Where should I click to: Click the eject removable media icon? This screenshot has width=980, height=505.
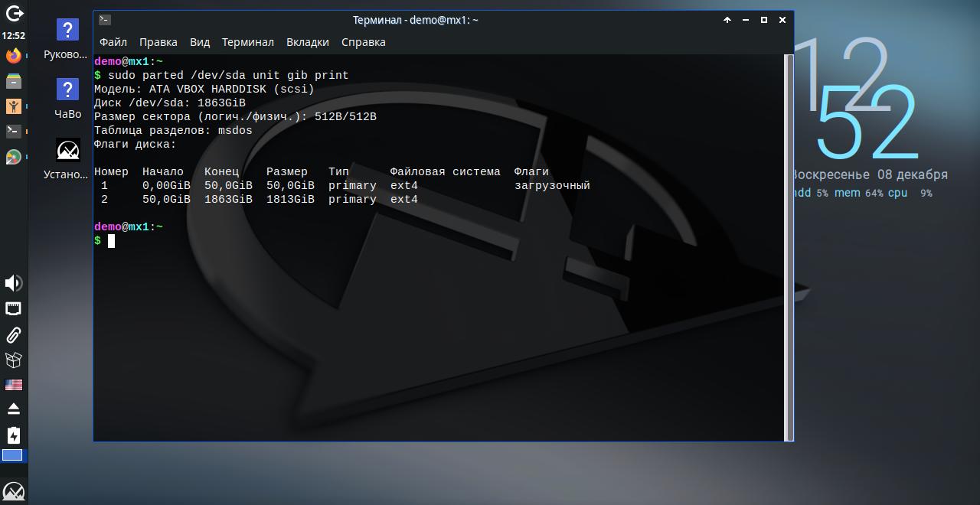click(x=13, y=409)
